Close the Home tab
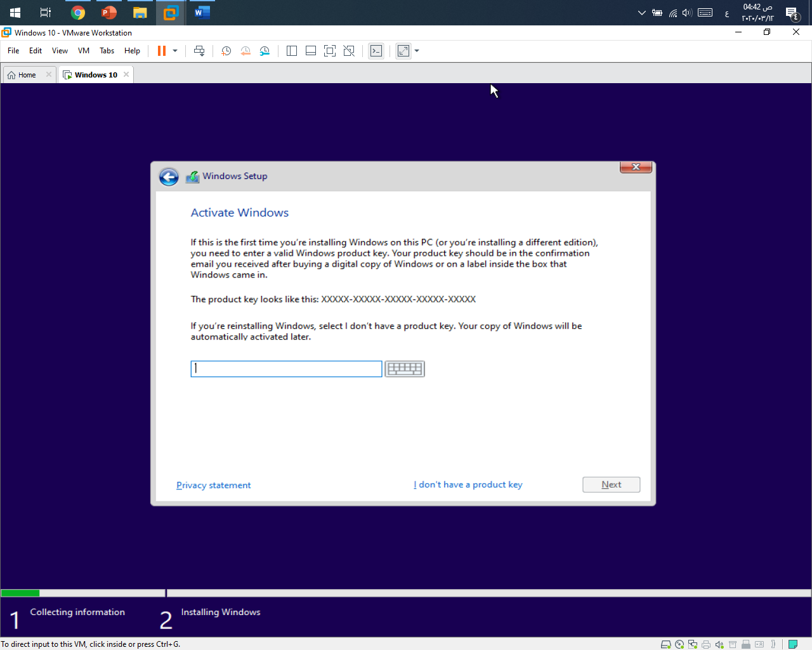 coord(49,74)
